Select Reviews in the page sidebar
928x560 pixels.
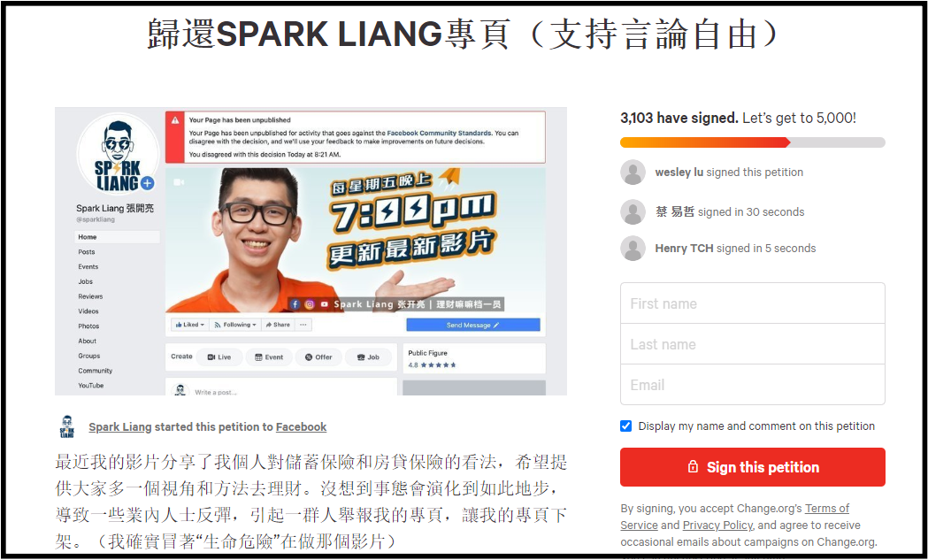pyautogui.click(x=90, y=296)
